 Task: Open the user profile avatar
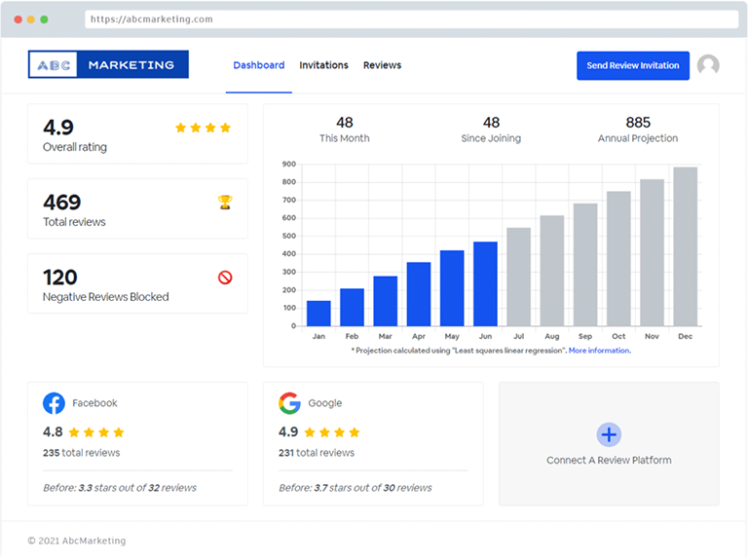[708, 65]
